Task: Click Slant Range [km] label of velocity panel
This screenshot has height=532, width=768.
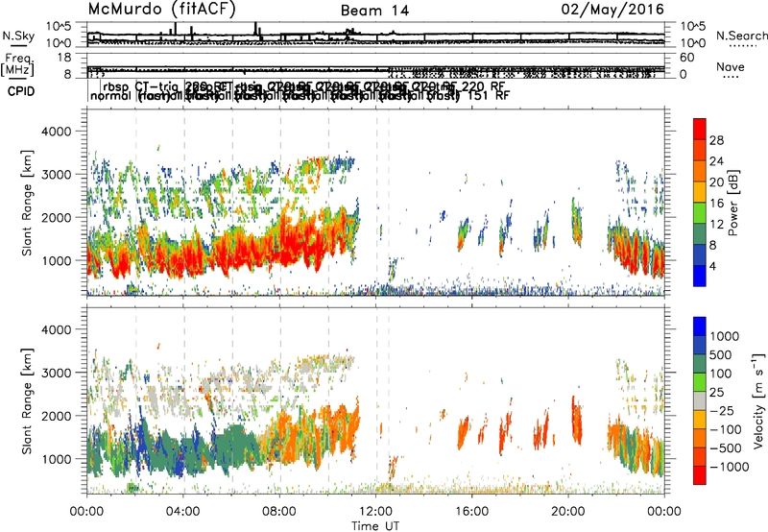Action: click(27, 401)
